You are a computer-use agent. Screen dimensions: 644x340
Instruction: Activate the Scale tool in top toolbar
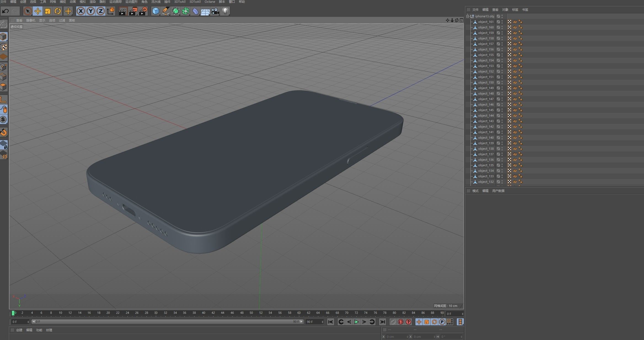click(x=48, y=11)
